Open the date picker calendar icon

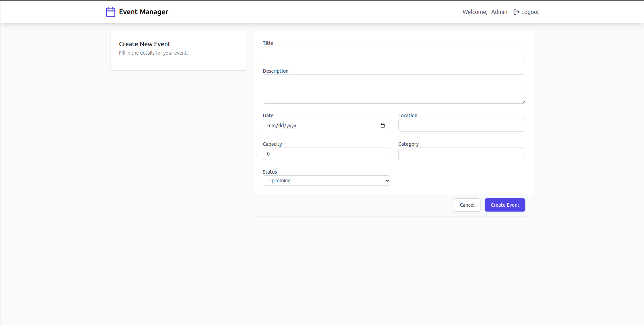pyautogui.click(x=383, y=126)
